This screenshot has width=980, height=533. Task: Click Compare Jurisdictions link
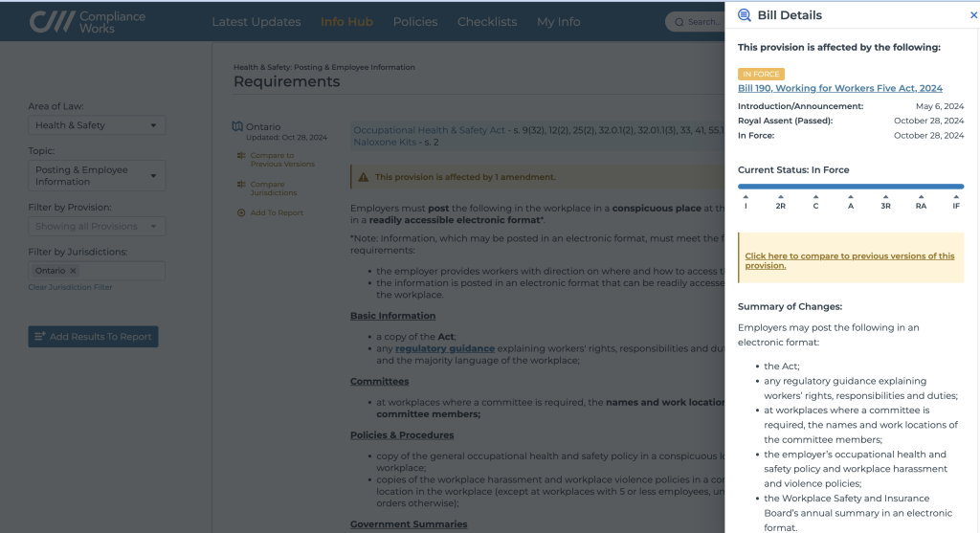273,189
